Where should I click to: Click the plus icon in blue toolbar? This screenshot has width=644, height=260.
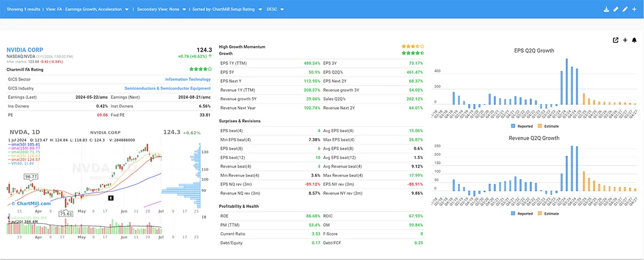[x=634, y=9]
